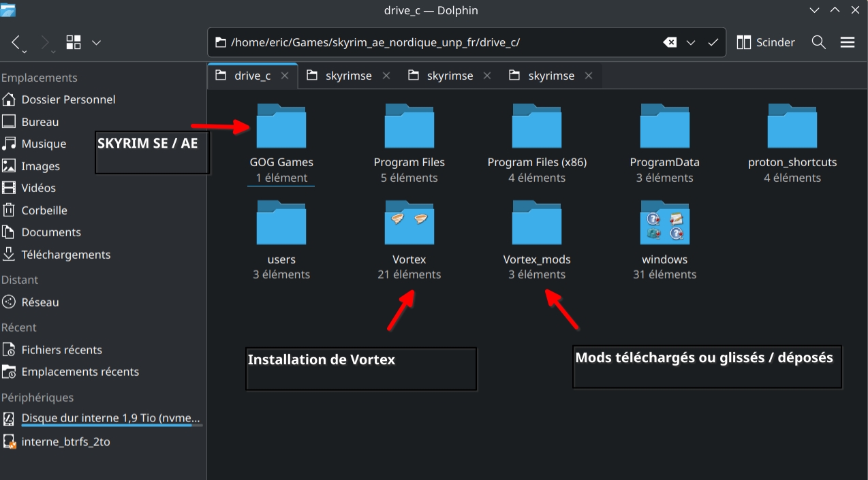Expand location history dropdown

(x=691, y=42)
